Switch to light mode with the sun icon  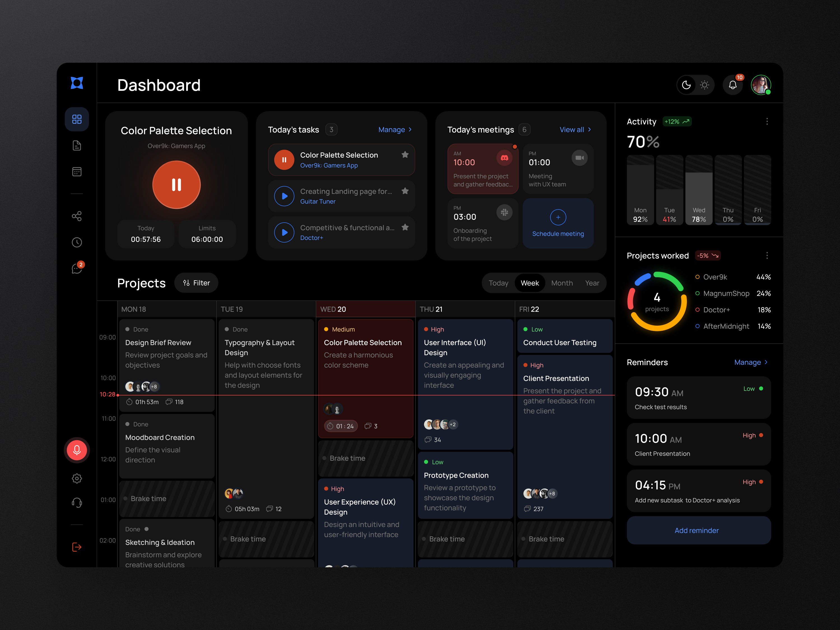click(704, 85)
